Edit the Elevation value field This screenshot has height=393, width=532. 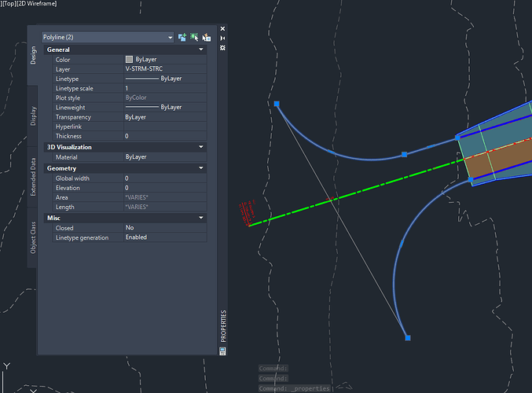165,188
